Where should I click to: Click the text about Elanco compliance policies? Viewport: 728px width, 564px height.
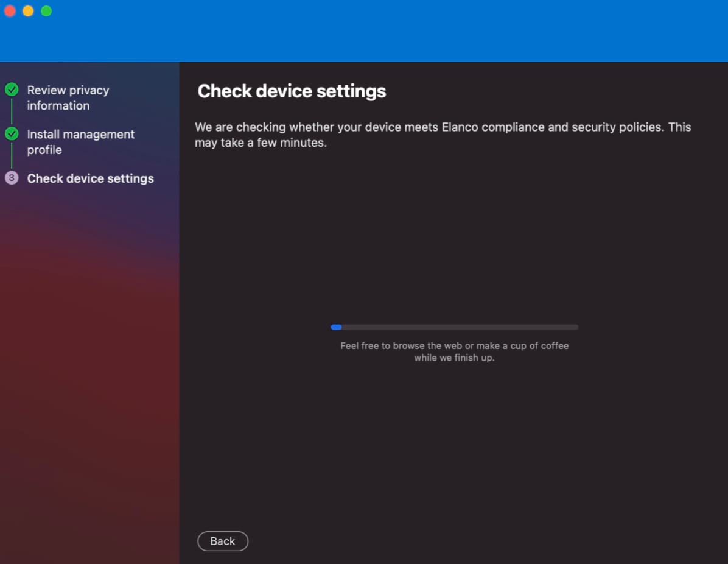(x=443, y=135)
